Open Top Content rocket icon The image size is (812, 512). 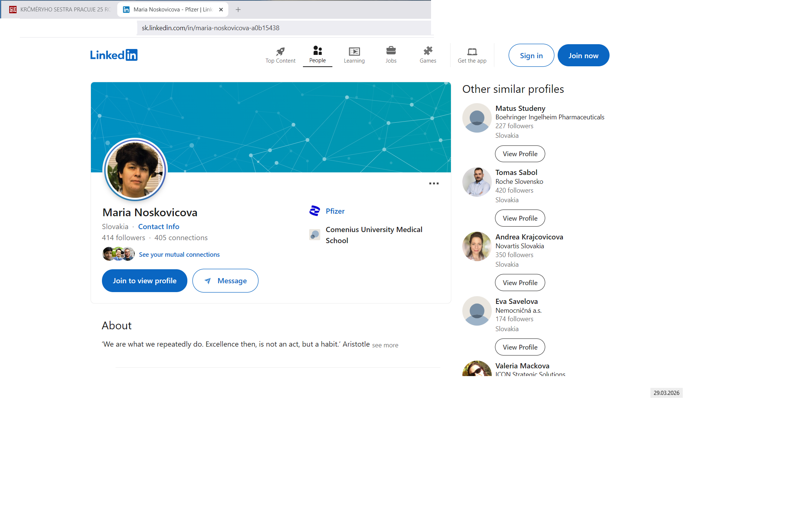coord(280,51)
